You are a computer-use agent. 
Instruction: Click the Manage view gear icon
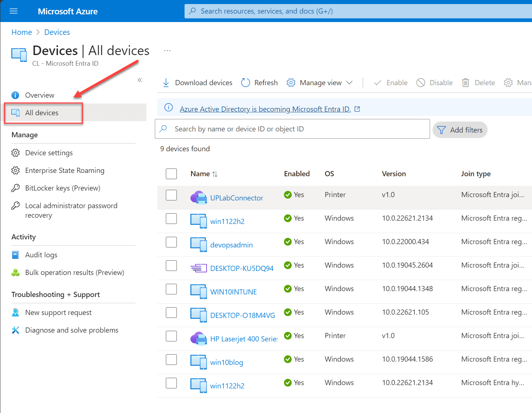click(x=291, y=83)
